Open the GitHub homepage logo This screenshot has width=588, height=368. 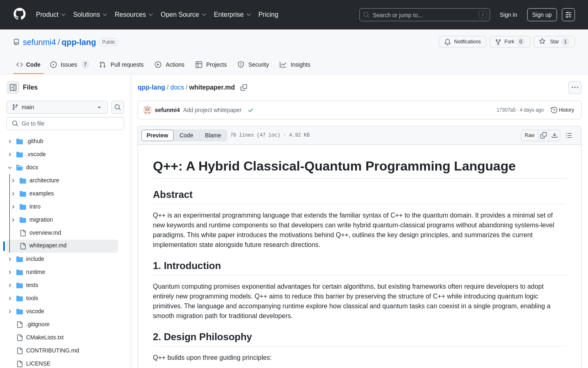pyautogui.click(x=20, y=14)
